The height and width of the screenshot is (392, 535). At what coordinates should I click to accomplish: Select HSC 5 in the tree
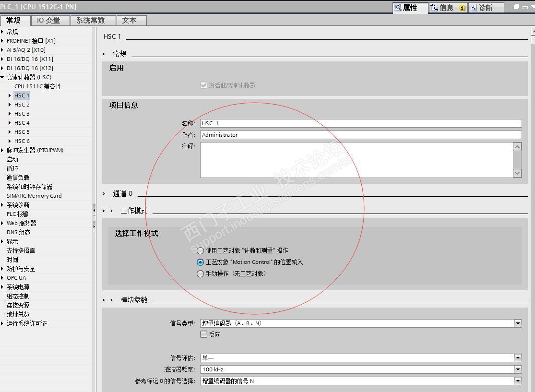point(22,132)
